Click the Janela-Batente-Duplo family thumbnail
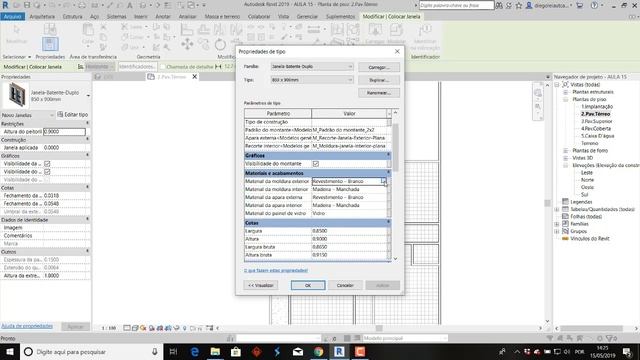The width and height of the screenshot is (640, 360). point(16,95)
